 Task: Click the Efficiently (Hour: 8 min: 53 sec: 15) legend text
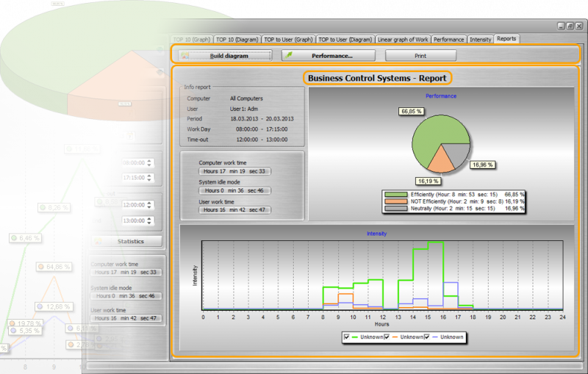pyautogui.click(x=453, y=195)
